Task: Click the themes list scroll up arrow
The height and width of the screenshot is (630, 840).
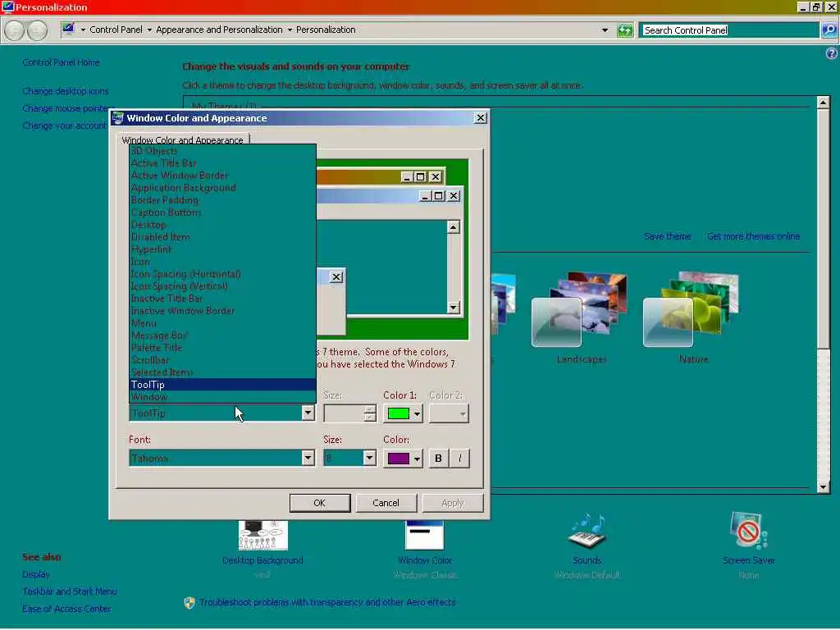Action: [x=824, y=102]
